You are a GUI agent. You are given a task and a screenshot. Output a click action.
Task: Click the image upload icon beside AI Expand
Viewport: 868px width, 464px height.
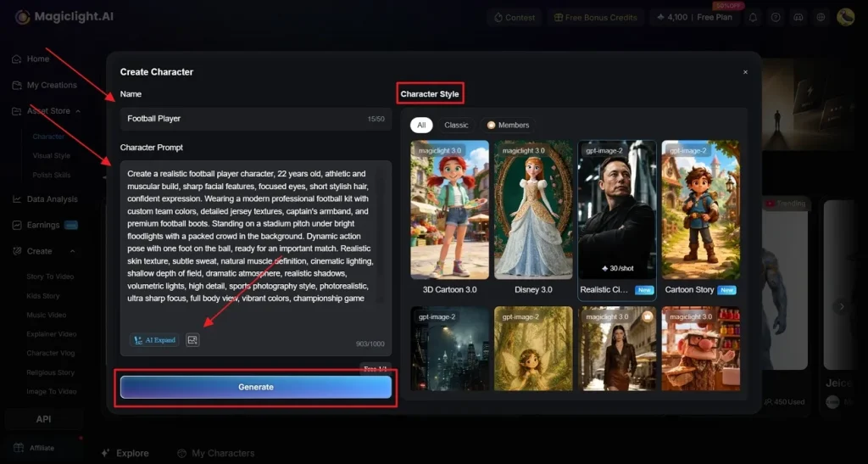192,340
